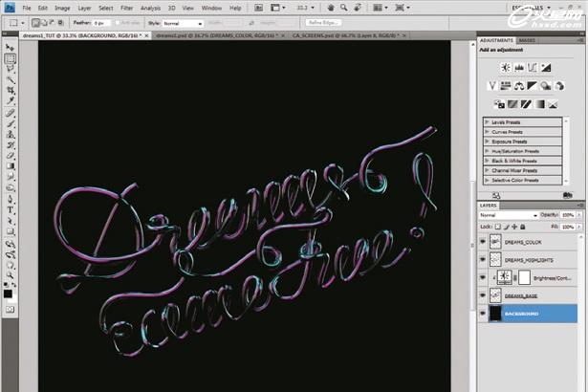This screenshot has height=392, width=588.
Task: Open the Window menu
Action: pos(211,8)
